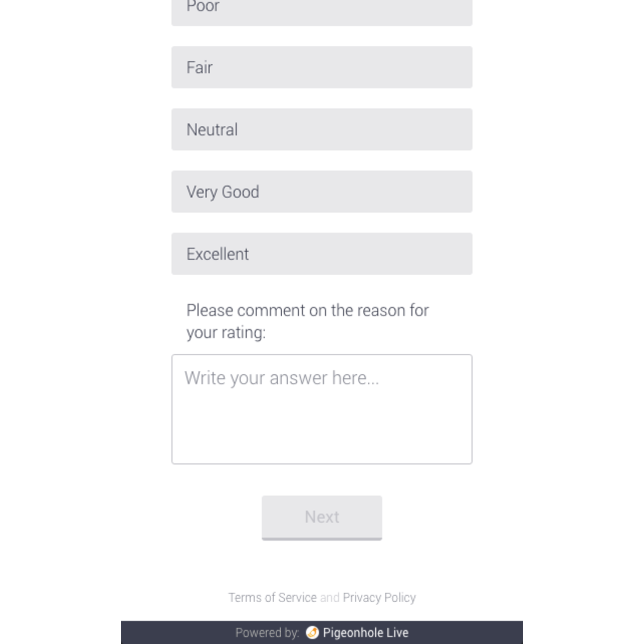Image resolution: width=644 pixels, height=644 pixels.
Task: Choose the Very Good rating
Action: coord(321,192)
